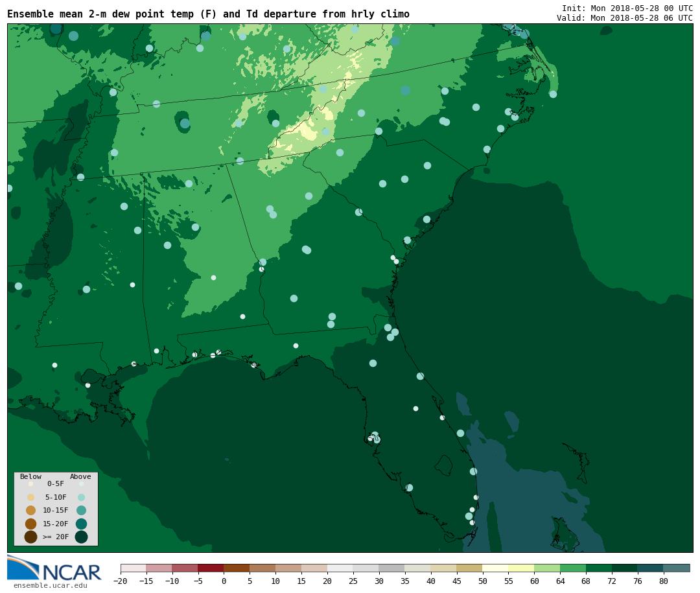Click the '80' colorbar tick label
This screenshot has width=700, height=593.
[x=664, y=581]
